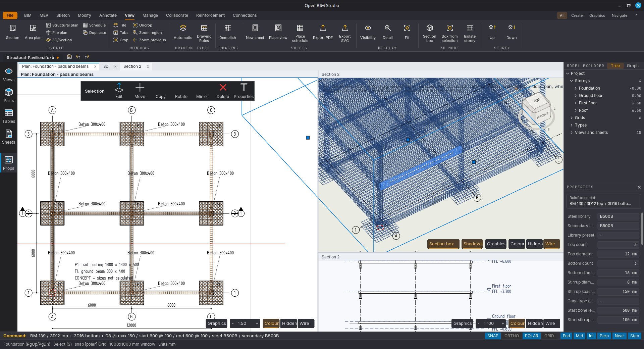The height and width of the screenshot is (349, 644).
Task: Click the orange File button
Action: [10, 15]
